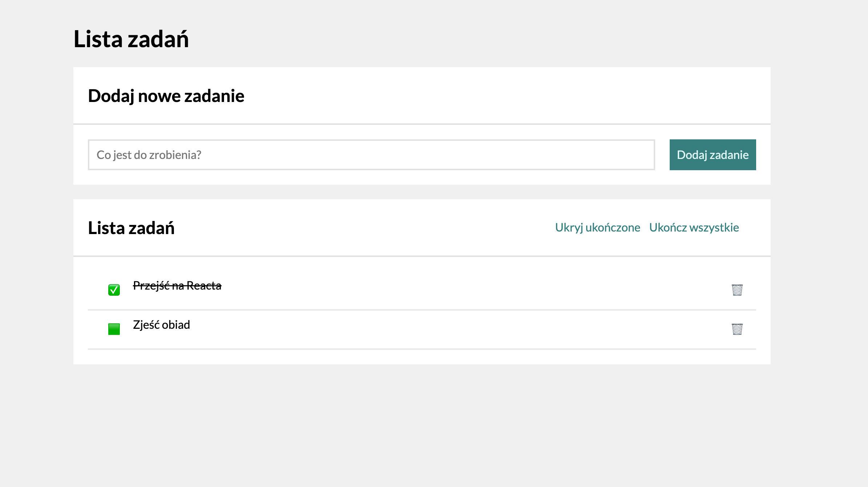Click the main 'Lista zadań' page title
The height and width of the screenshot is (487, 868).
(x=131, y=39)
